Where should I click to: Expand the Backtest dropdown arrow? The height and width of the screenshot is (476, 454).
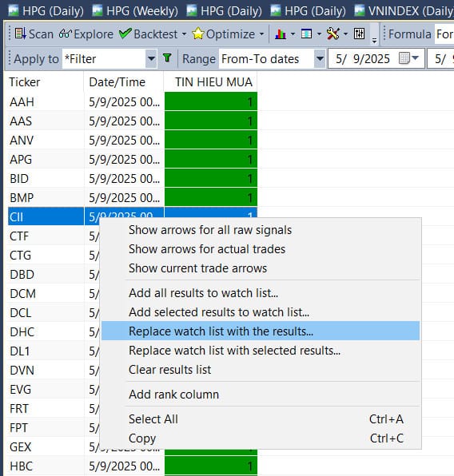(x=184, y=34)
